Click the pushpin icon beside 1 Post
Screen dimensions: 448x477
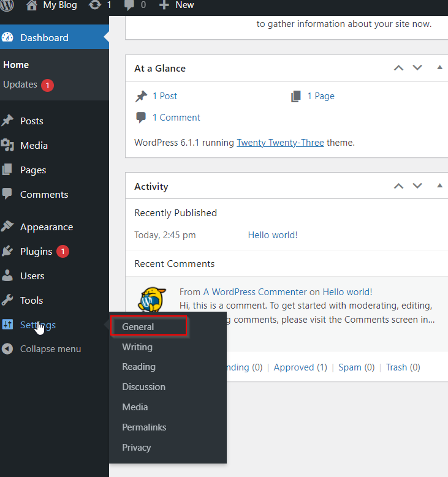[x=141, y=96]
